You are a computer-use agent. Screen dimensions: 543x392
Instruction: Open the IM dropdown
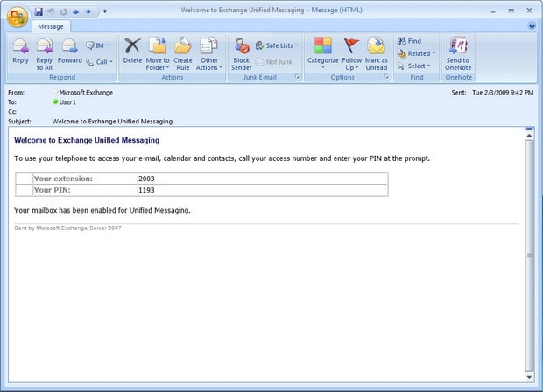[x=98, y=45]
